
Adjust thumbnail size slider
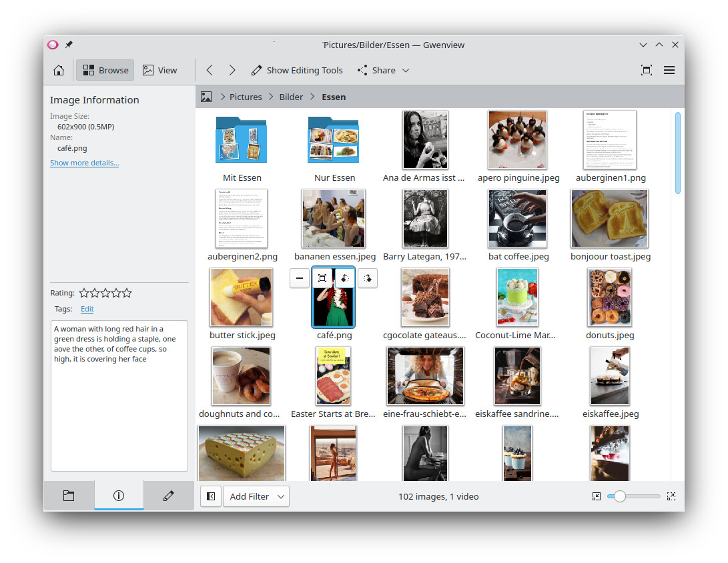620,496
